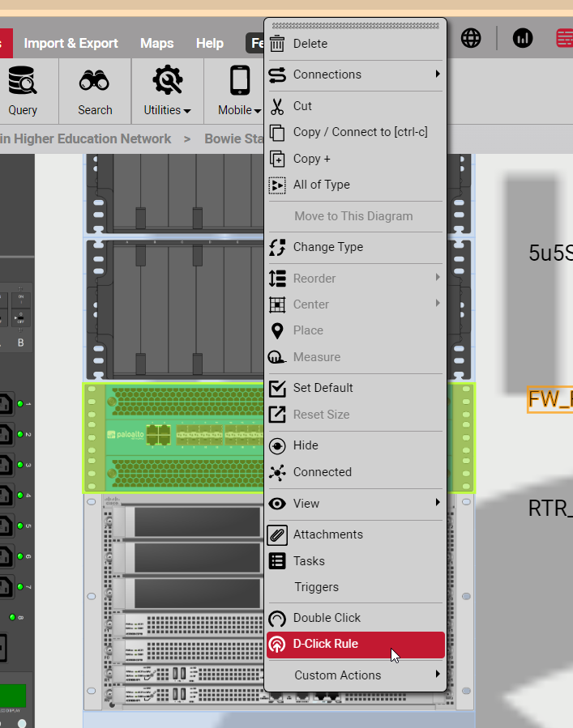The image size is (573, 728).
Task: Click the globe icon in top bar
Action: [471, 38]
